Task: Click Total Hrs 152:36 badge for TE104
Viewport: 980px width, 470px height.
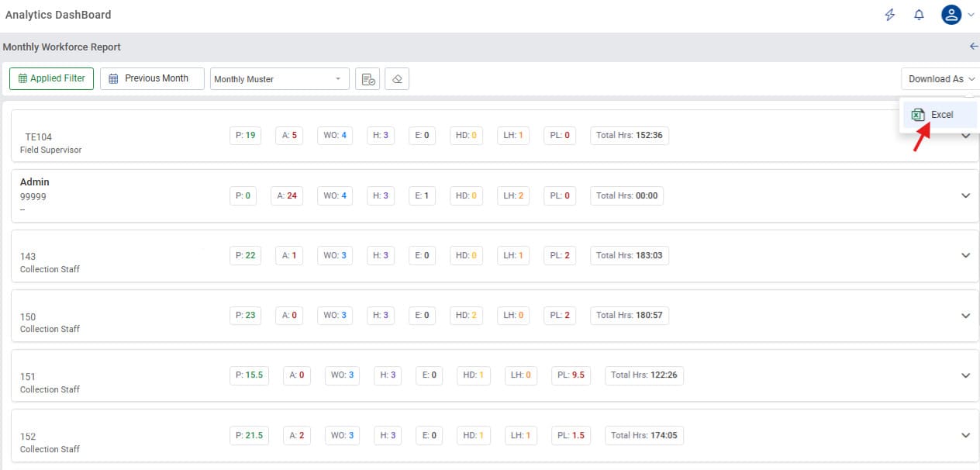Action: pos(629,136)
